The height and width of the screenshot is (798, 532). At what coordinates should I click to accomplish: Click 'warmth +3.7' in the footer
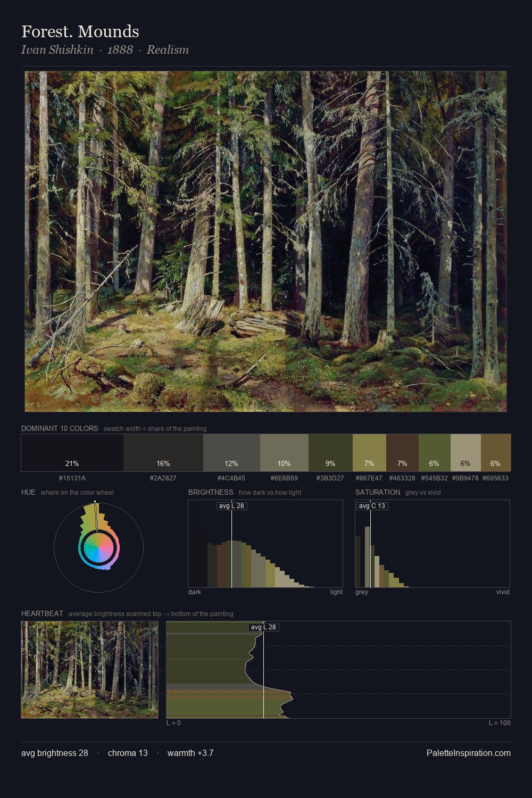tap(190, 753)
